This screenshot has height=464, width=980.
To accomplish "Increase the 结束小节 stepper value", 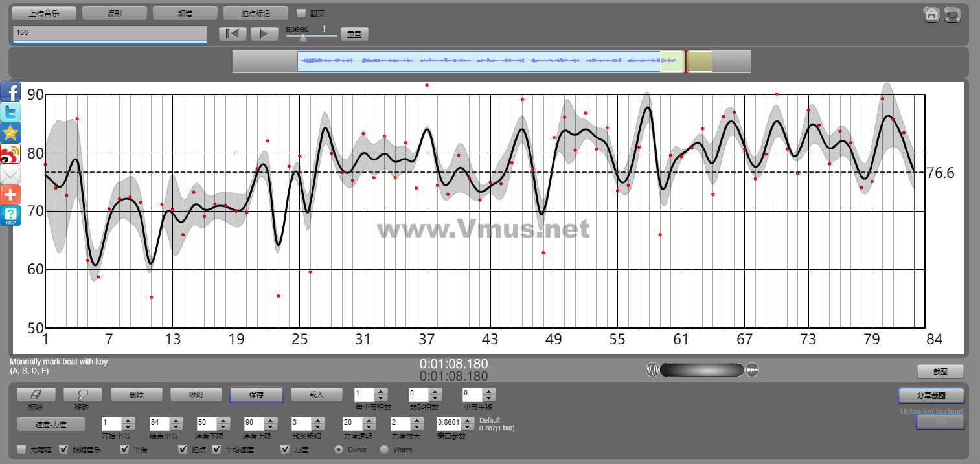I will coord(176,421).
